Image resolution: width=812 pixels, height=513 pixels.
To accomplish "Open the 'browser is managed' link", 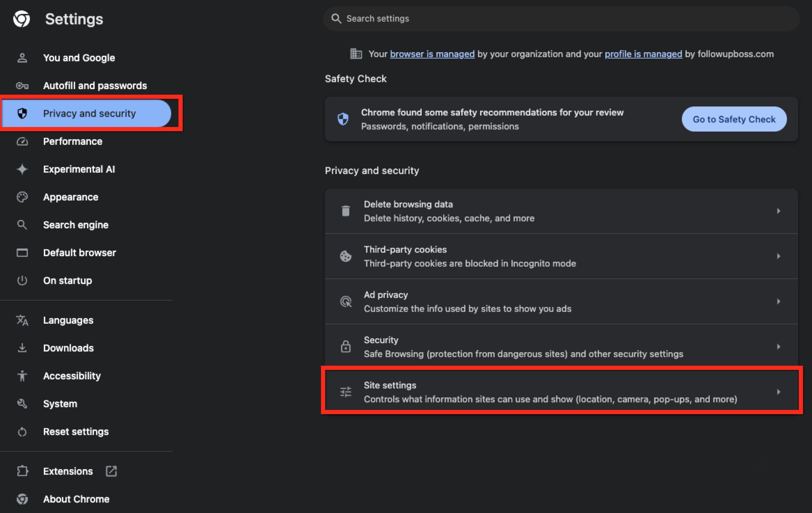I will [x=432, y=54].
